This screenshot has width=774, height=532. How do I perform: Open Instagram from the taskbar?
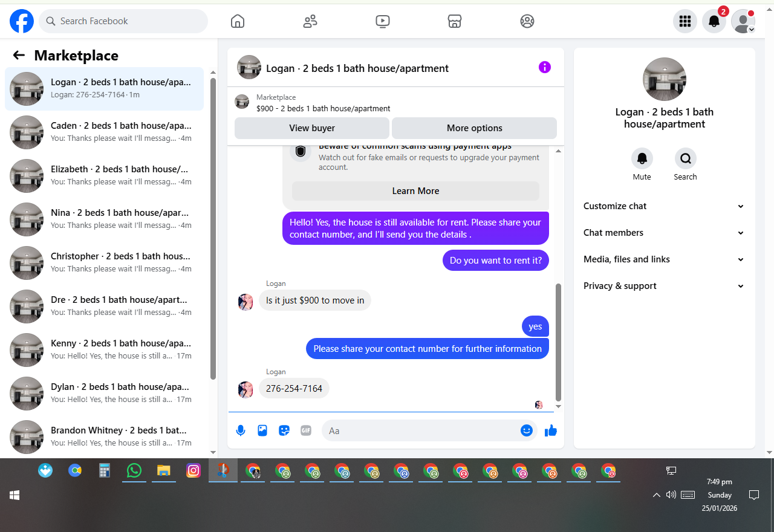(193, 470)
